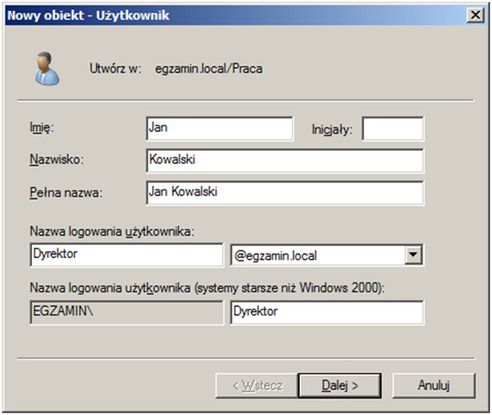Click the systemy starsze niż Windows 2000 label
This screenshot has width=492, height=415.
(x=207, y=288)
